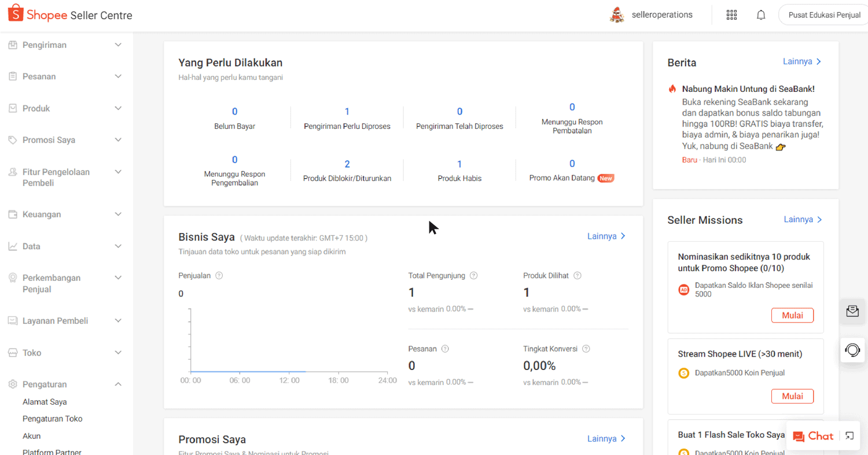Viewport: 868px width, 455px height.
Task: Open the Chat floating button
Action: click(x=813, y=436)
